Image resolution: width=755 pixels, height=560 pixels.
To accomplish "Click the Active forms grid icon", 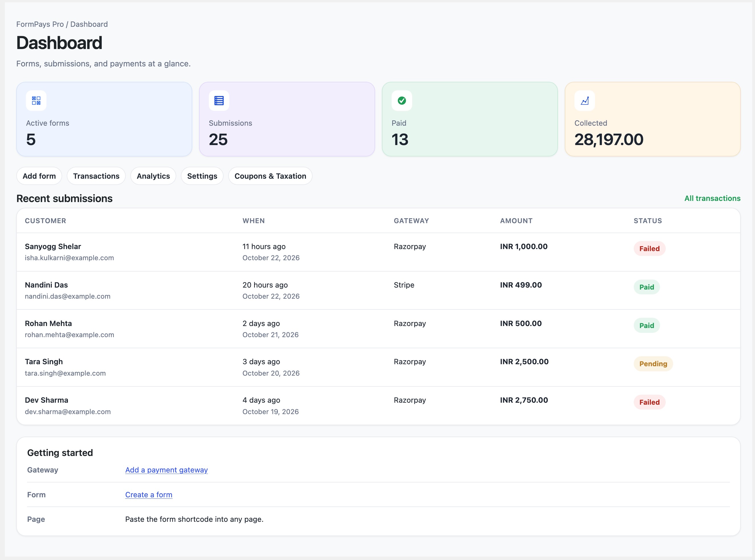I will click(36, 101).
